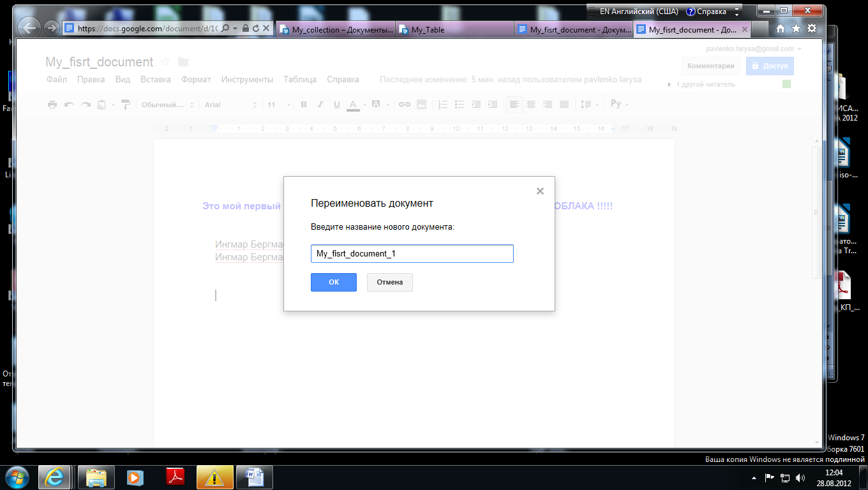Open the Формат menu
Viewport: 868px width, 490px height.
point(196,80)
